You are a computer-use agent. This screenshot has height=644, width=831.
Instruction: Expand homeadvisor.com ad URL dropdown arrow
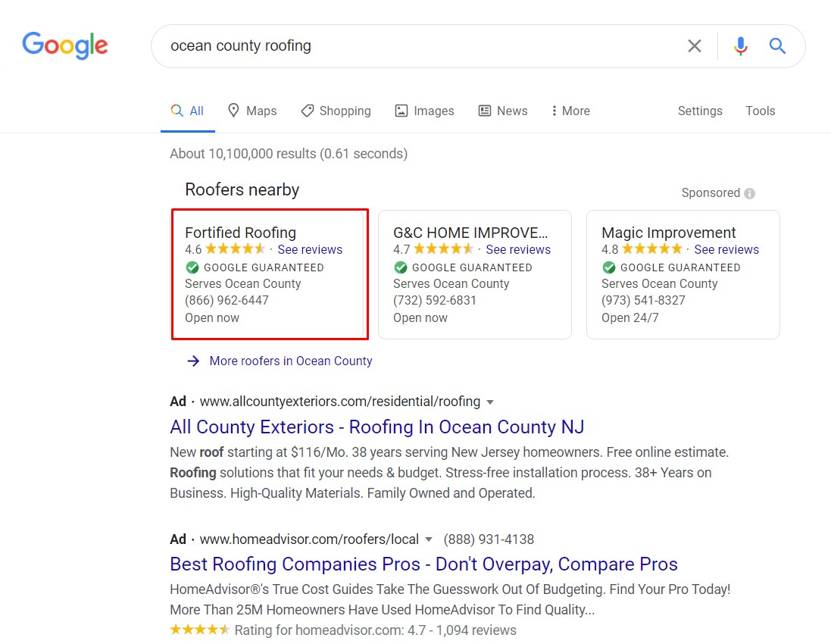pyautogui.click(x=429, y=539)
